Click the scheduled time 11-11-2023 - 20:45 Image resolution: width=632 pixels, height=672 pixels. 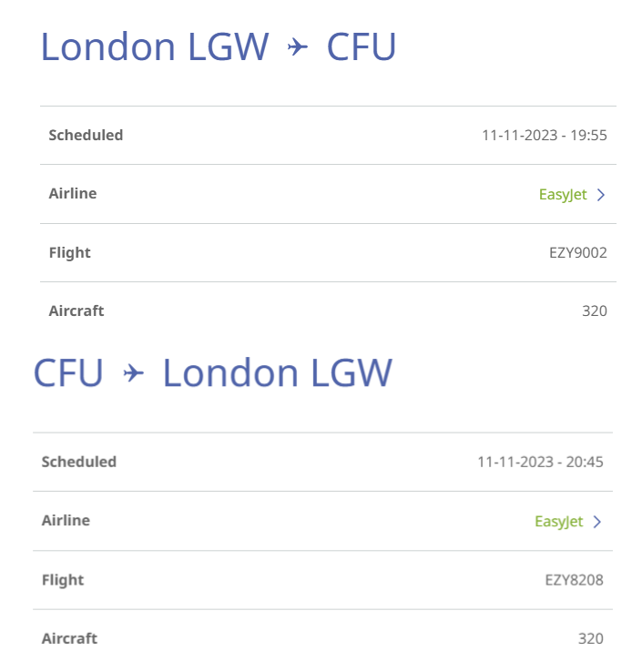point(540,462)
